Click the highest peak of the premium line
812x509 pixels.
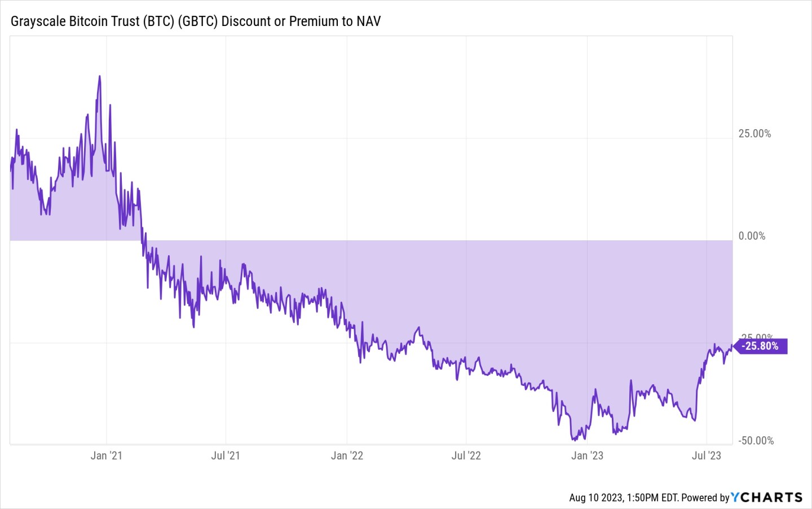[100, 76]
